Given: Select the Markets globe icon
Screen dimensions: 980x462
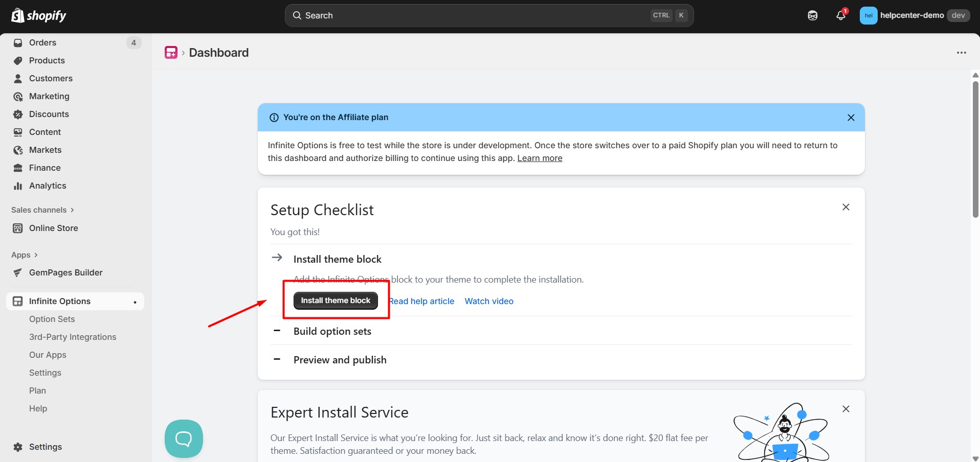Looking at the screenshot, I should pyautogui.click(x=18, y=150).
